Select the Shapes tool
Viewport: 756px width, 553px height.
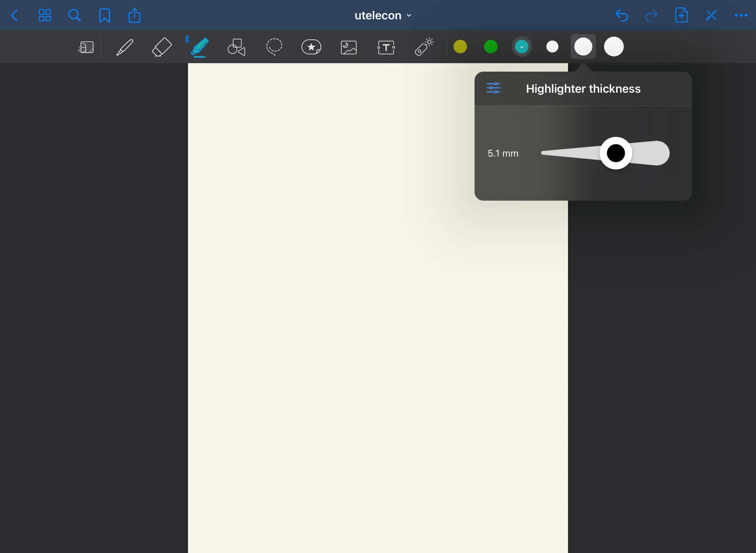[x=236, y=47]
